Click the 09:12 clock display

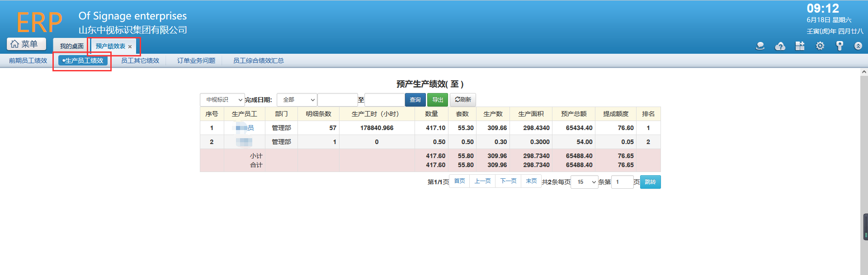coord(822,9)
